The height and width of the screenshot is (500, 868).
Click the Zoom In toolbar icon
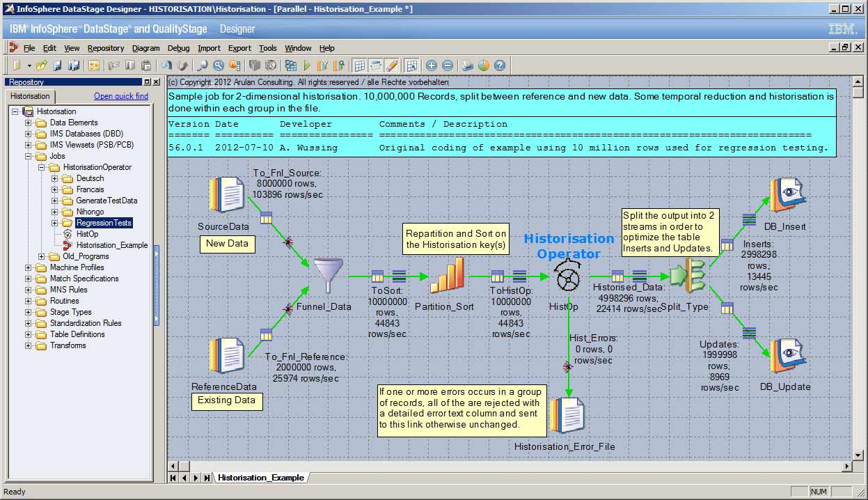point(432,65)
